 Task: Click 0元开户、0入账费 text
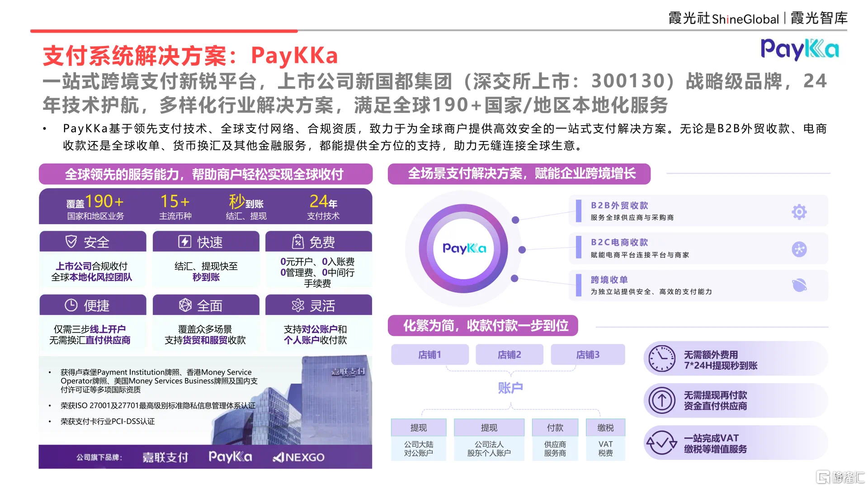point(317,262)
